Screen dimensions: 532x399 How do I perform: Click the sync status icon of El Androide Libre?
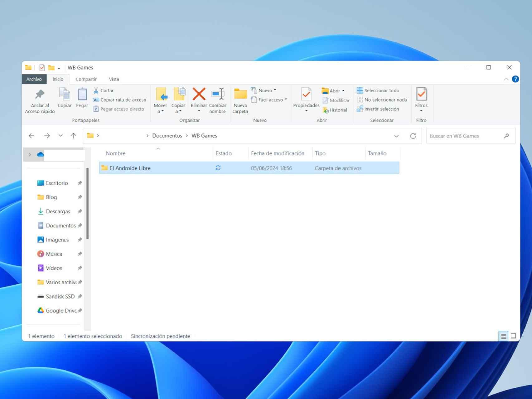(x=218, y=168)
